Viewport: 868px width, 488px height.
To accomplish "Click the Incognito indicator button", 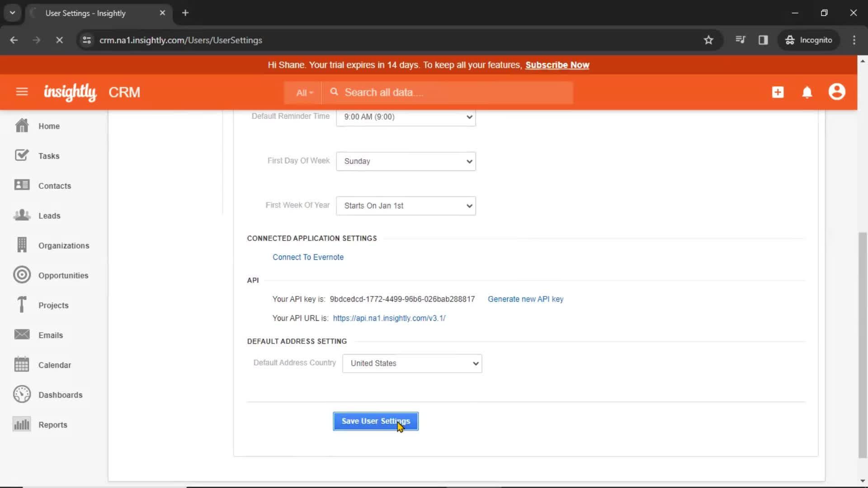I will [x=809, y=40].
